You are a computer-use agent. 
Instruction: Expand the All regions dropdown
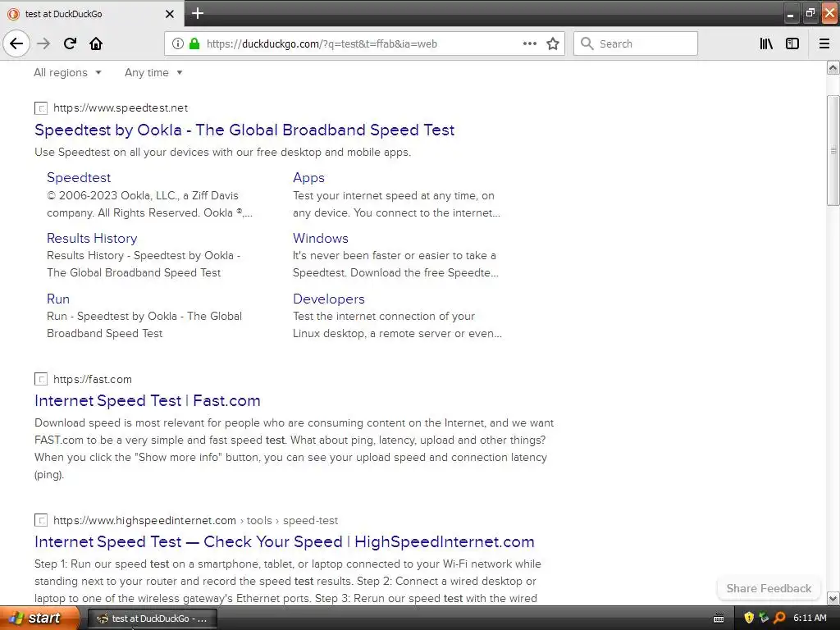(x=67, y=73)
